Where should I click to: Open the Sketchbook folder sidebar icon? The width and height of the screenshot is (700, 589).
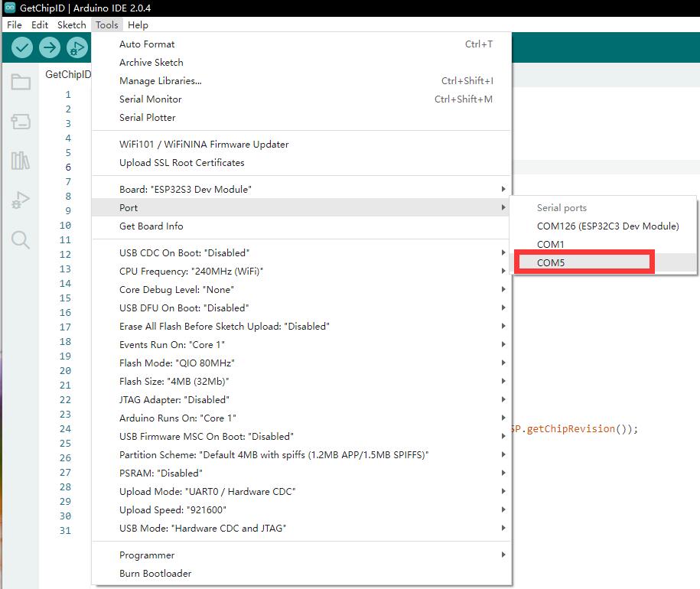[21, 83]
